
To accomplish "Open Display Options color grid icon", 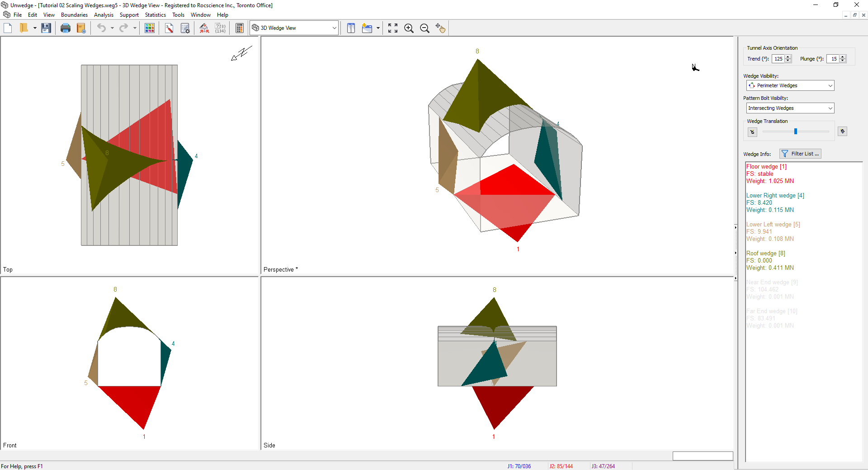I will coord(150,28).
